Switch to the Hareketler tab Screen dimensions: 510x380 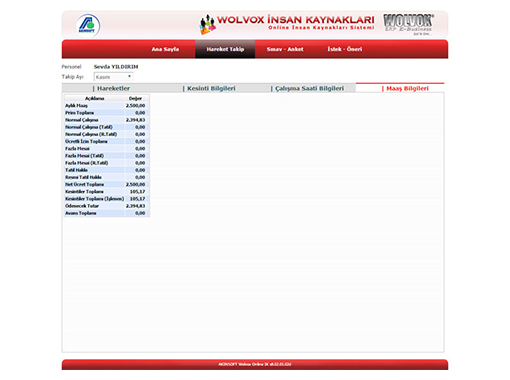(111, 88)
